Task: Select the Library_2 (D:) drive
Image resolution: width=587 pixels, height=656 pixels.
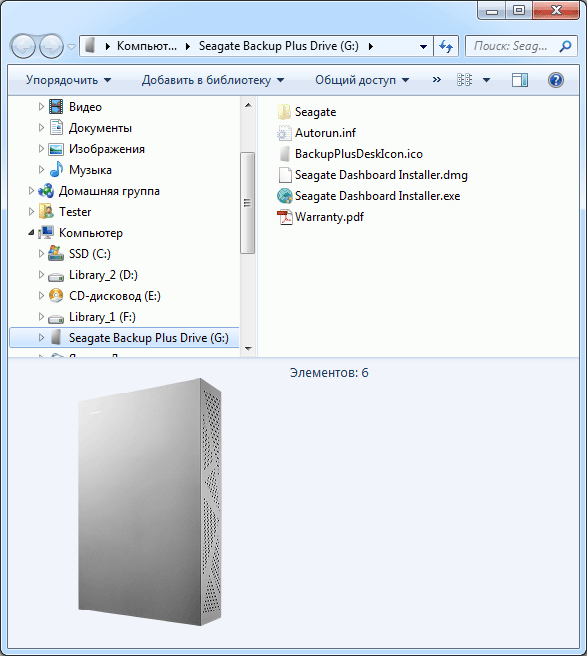Action: [103, 275]
